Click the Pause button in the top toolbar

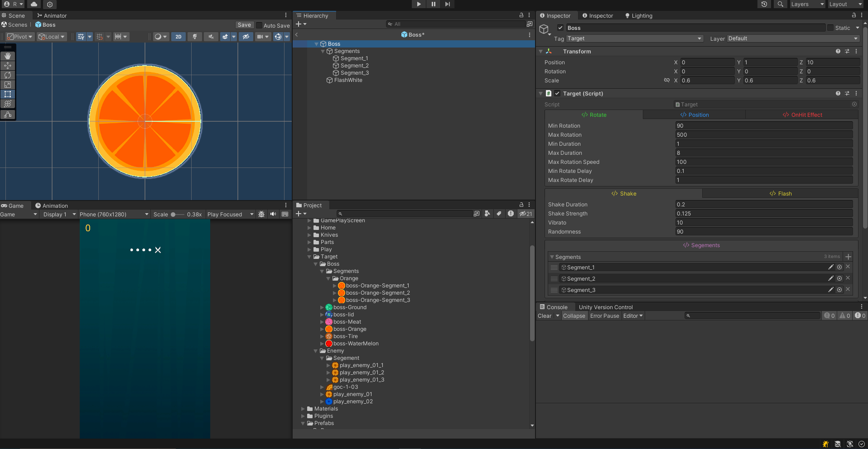coord(433,4)
